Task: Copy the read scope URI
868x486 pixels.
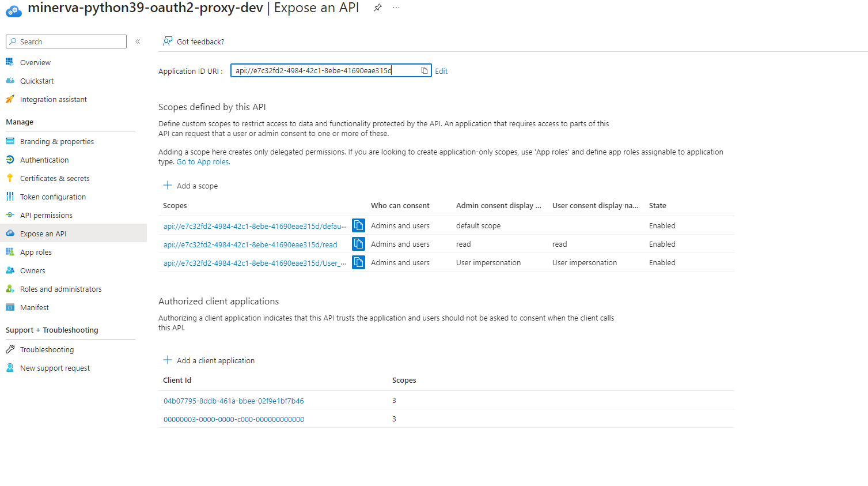Action: (x=358, y=244)
